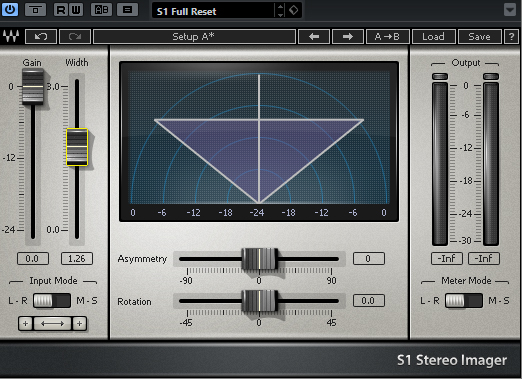Click the right -Inf peak readout

coord(484,259)
